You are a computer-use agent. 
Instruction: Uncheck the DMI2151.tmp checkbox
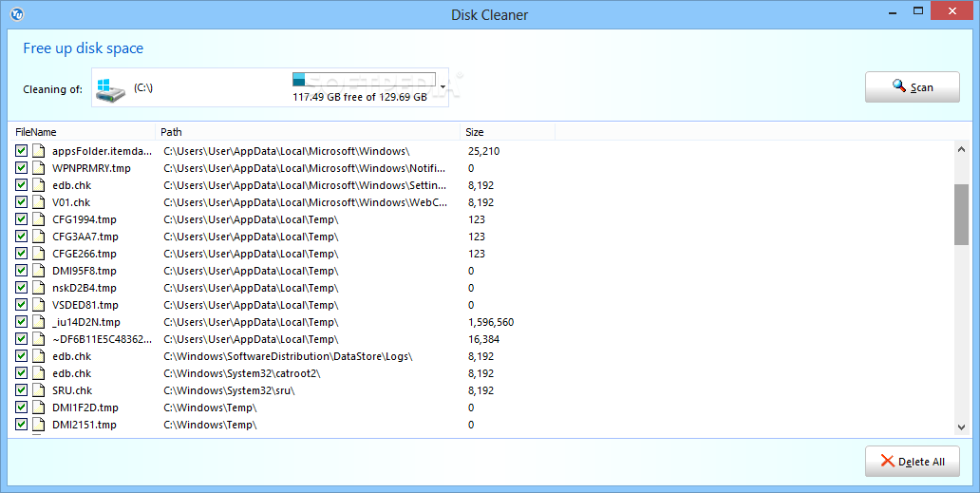pyautogui.click(x=21, y=425)
